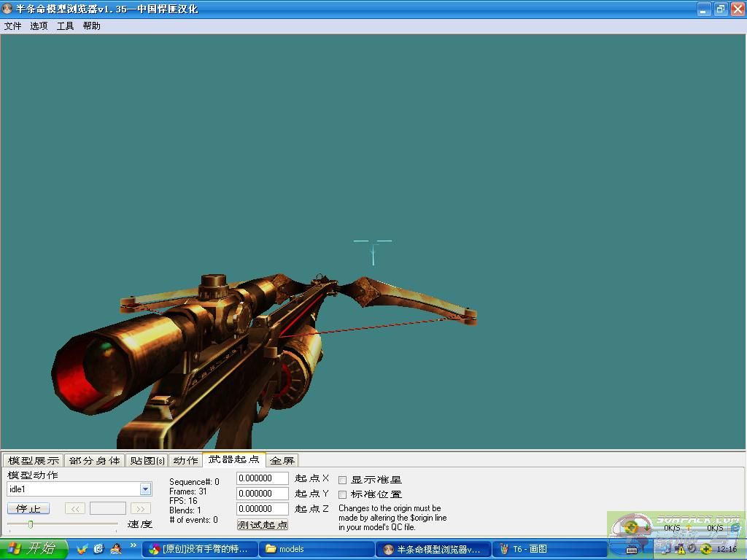Switch to the 模型展示 tab
Image resolution: width=747 pixels, height=560 pixels.
click(33, 460)
